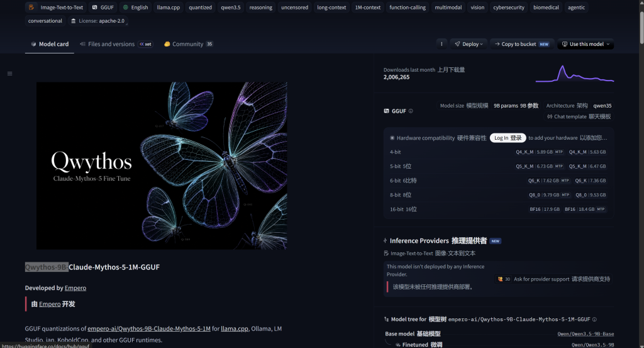The image size is (644, 348).
Task: Click the GGUF library tag
Action: (103, 8)
